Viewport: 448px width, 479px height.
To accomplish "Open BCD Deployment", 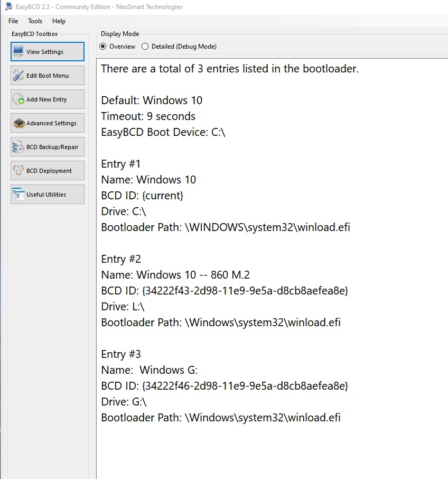I will pyautogui.click(x=48, y=171).
